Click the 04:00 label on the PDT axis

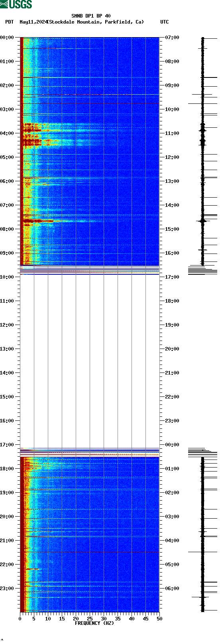7,133
